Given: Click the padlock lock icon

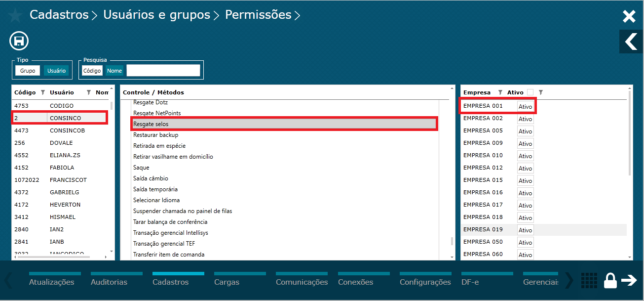Looking at the screenshot, I should 610,281.
